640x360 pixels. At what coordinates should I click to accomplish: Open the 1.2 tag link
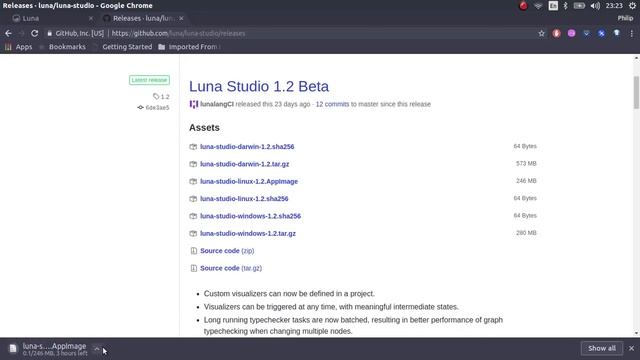pyautogui.click(x=165, y=97)
